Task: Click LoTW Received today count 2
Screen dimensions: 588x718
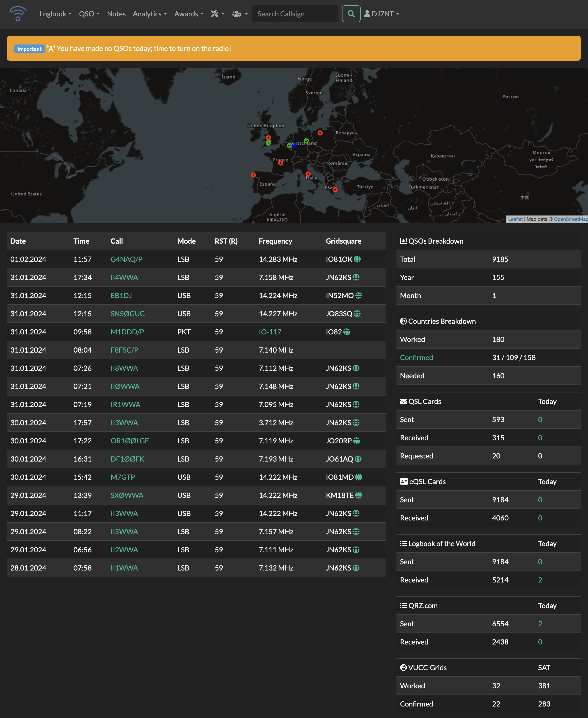Action: pos(540,580)
